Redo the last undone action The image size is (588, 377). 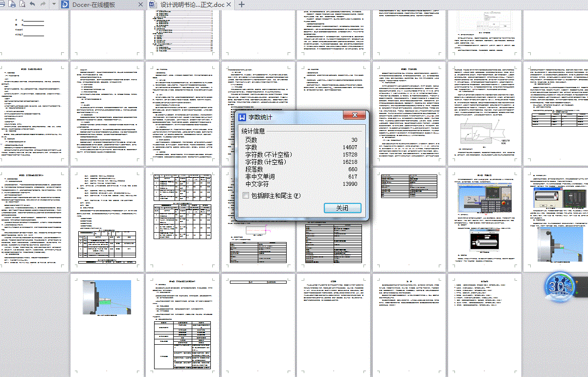coord(43,4)
